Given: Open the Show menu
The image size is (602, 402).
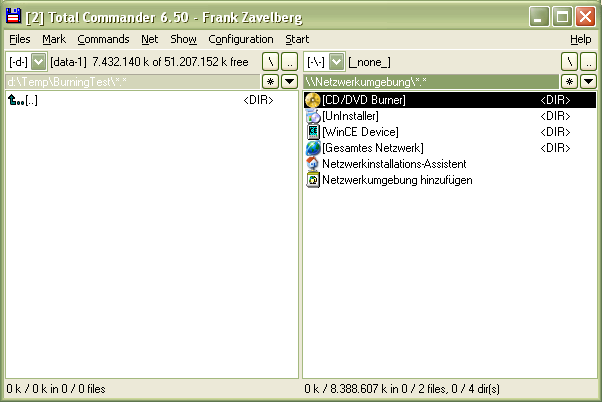Looking at the screenshot, I should [184, 39].
